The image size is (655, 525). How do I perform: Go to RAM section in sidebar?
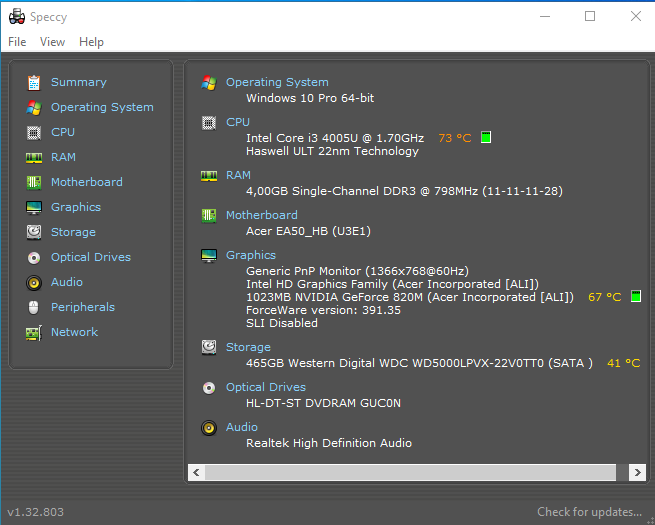pos(63,157)
